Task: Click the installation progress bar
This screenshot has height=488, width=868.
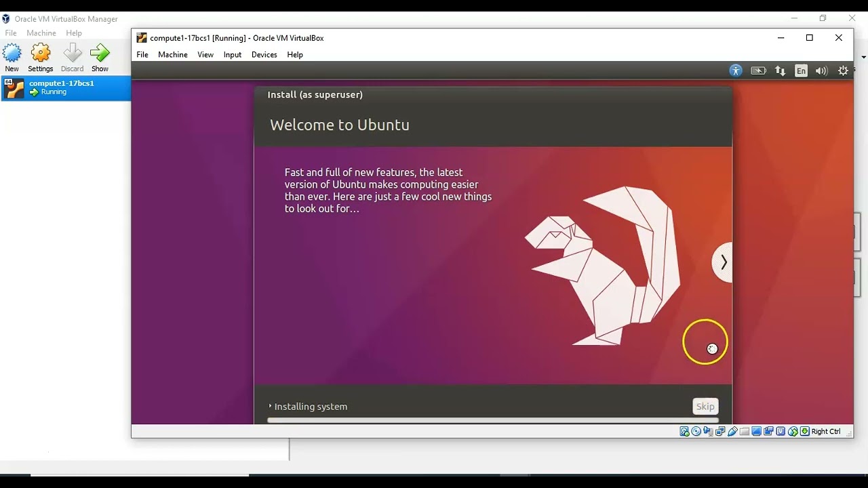Action: pos(493,420)
